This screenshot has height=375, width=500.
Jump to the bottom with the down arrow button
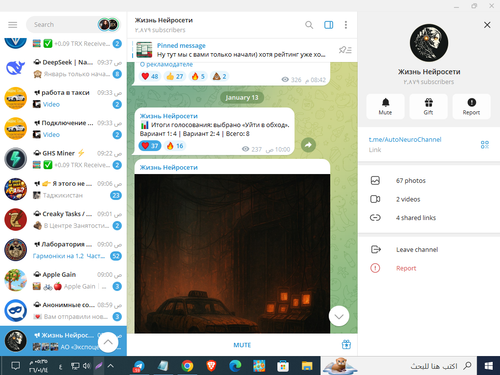click(339, 316)
